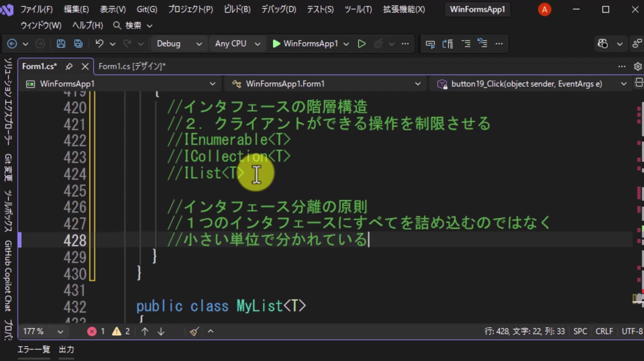644x361 pixels.
Task: Click the line and column position indicator
Action: click(x=525, y=331)
